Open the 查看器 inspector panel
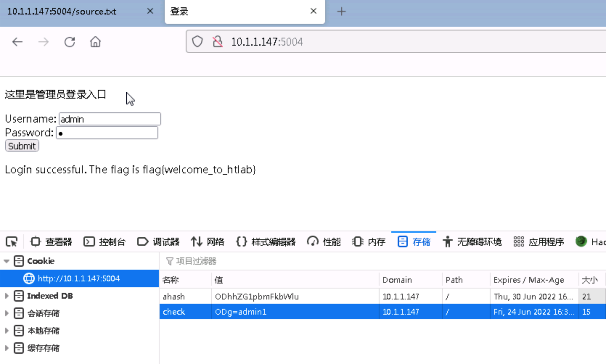 click(x=51, y=242)
